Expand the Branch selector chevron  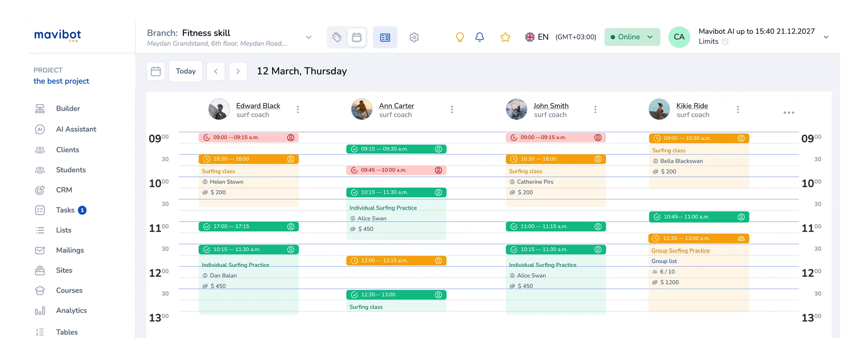point(309,37)
